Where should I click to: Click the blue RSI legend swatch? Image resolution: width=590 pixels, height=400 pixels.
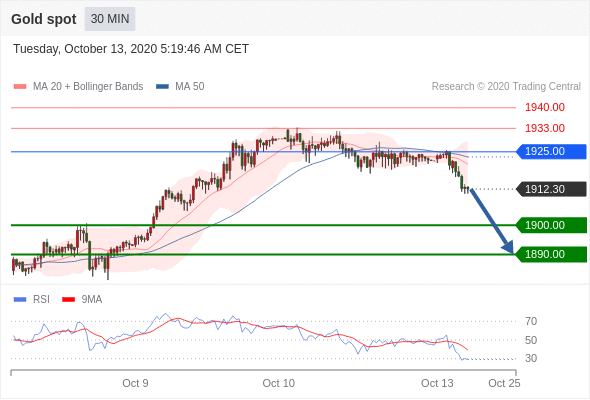coord(20,300)
